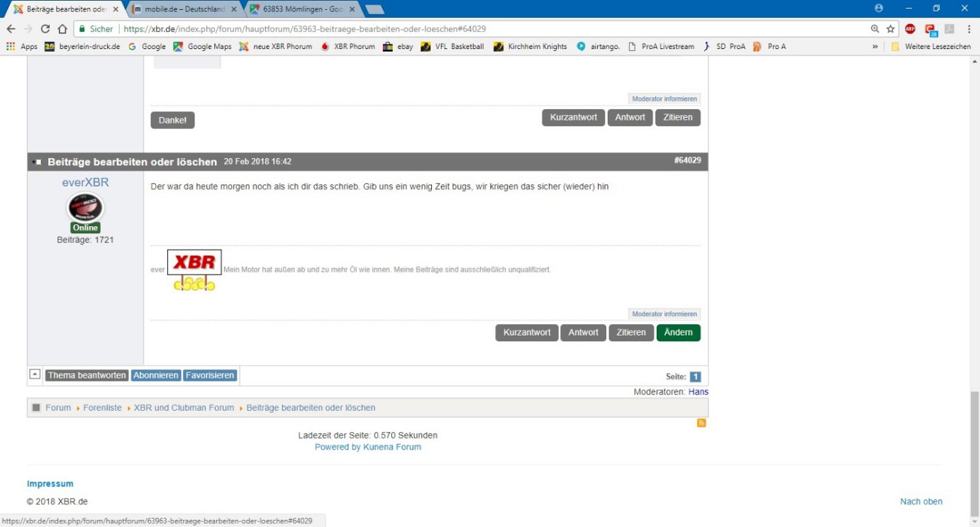Click the everXBR user avatar

coord(85,208)
